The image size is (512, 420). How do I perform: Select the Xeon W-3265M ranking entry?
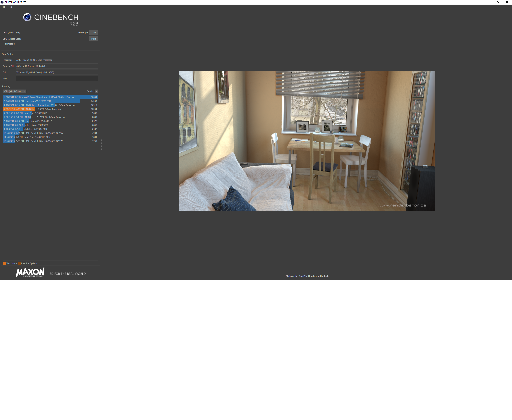50,101
